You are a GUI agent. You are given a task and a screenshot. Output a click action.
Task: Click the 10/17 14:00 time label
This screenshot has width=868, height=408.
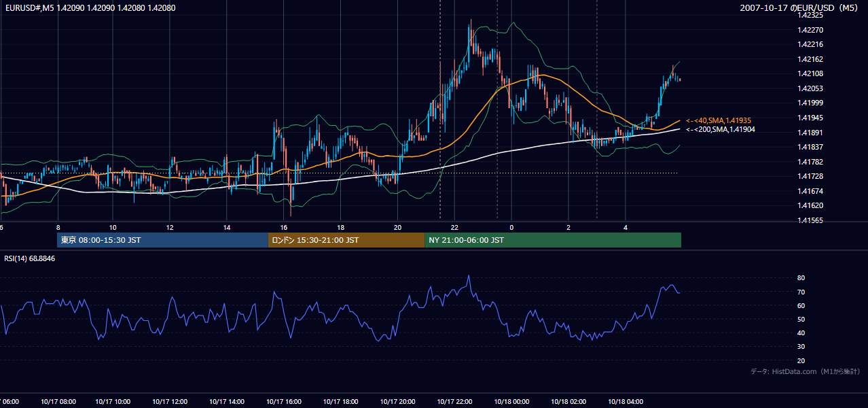227,402
